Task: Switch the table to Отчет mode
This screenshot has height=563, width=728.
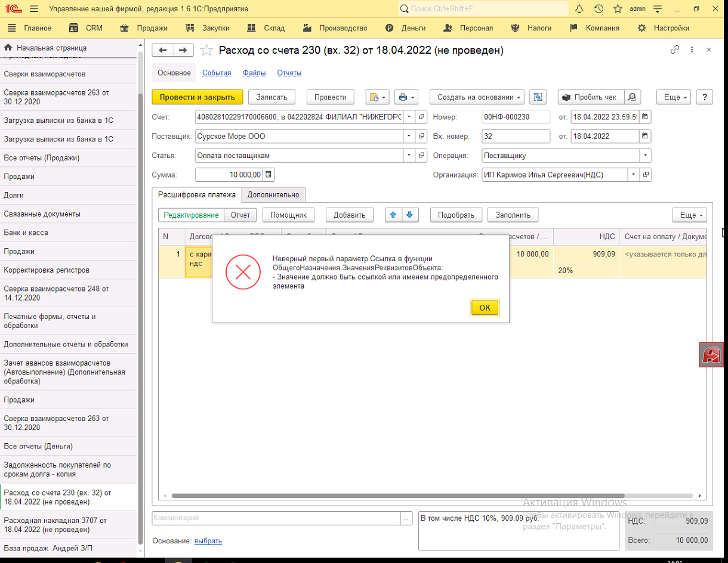Action: point(240,215)
